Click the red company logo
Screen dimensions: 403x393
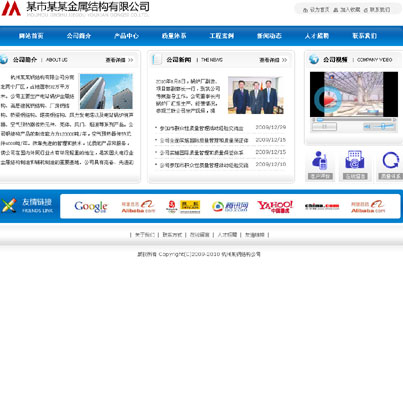[x=11, y=8]
